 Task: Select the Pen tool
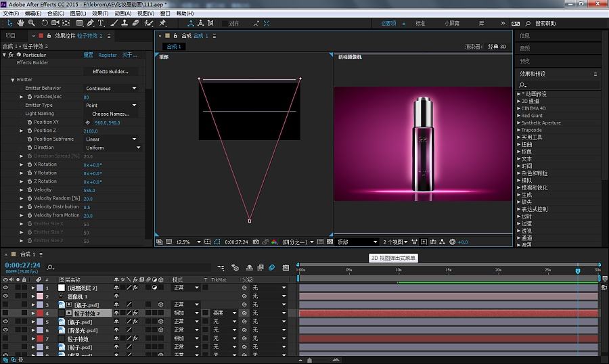tap(90, 23)
